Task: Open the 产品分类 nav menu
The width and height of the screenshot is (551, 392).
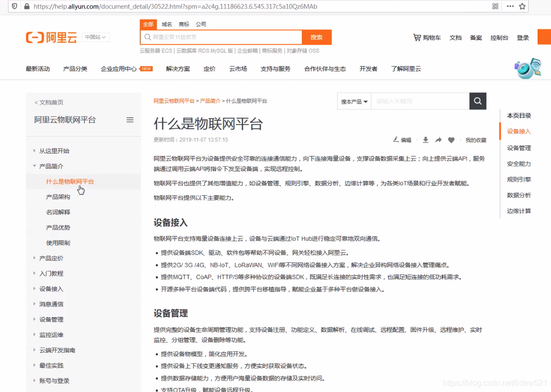Action: point(75,69)
